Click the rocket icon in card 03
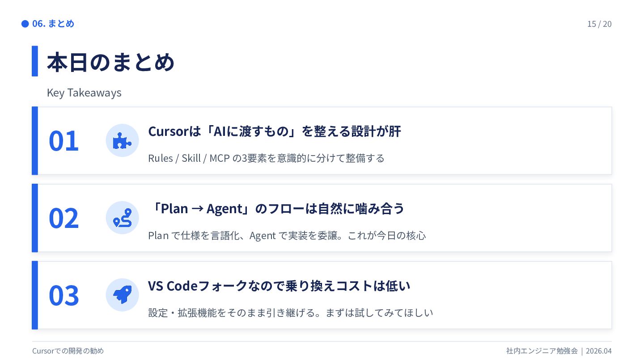Screen dimensions: 644x362 [122, 295]
